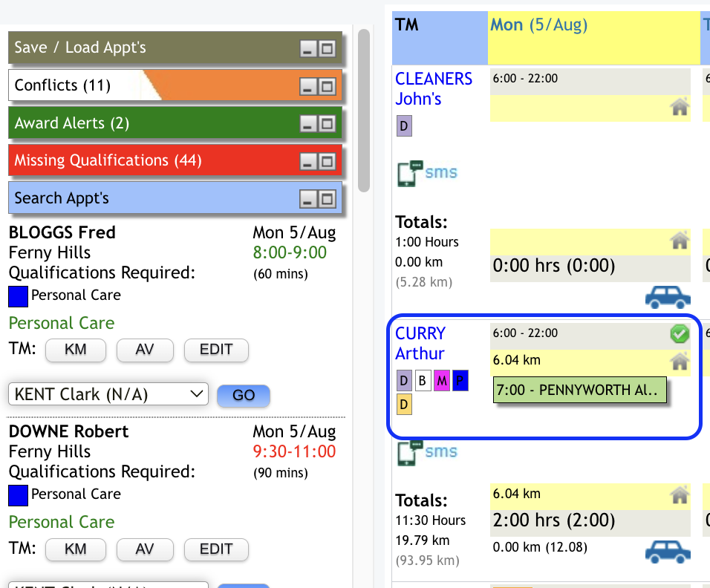Maximize the Conflicts (11) panel
Screen dimensions: 710x588
pos(327,86)
